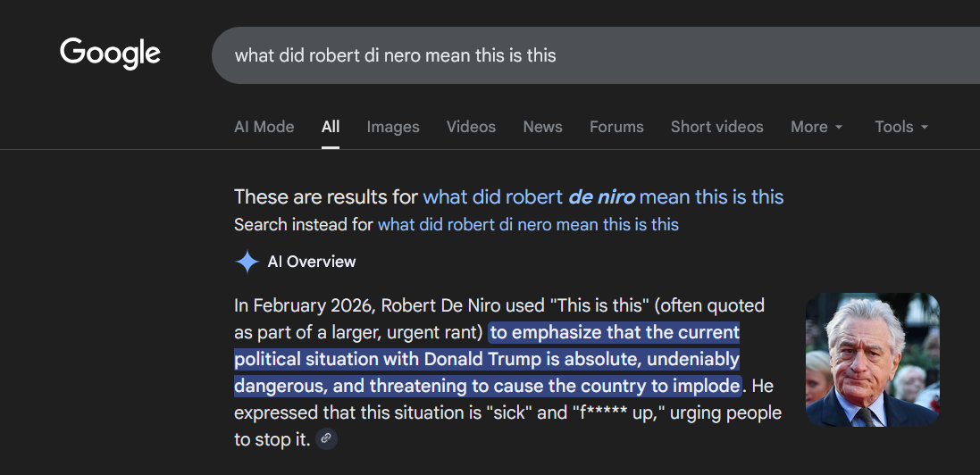Select the All results tab
This screenshot has width=980, height=475.
tap(331, 127)
